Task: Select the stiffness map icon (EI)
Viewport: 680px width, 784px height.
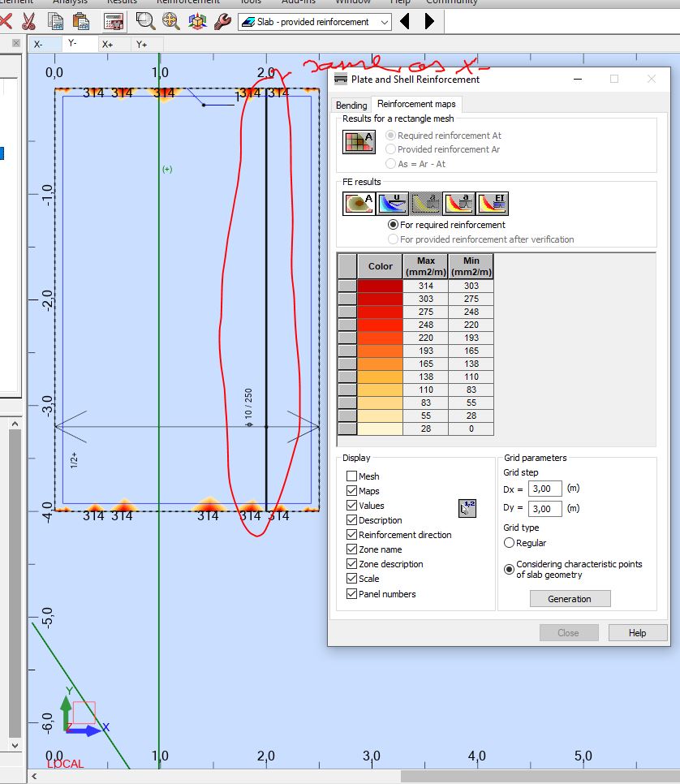Action: (x=493, y=203)
